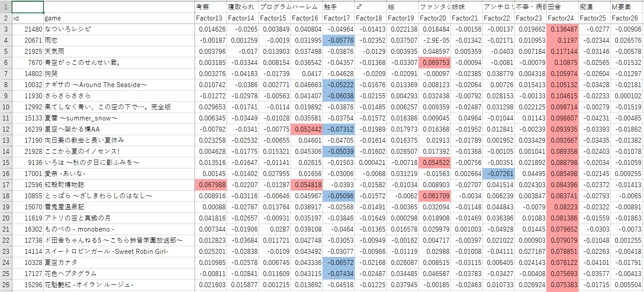Select the 田舎 label cell

pos(562,7)
